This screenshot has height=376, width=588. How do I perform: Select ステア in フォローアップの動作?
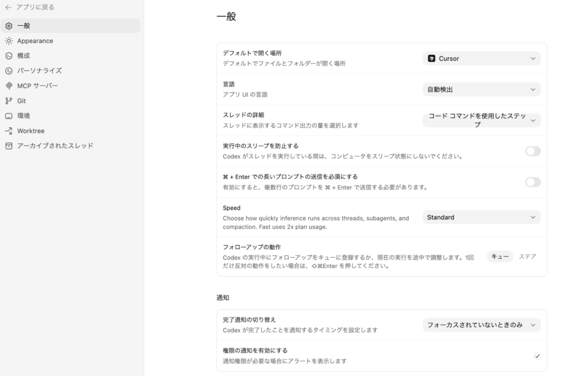(x=527, y=256)
